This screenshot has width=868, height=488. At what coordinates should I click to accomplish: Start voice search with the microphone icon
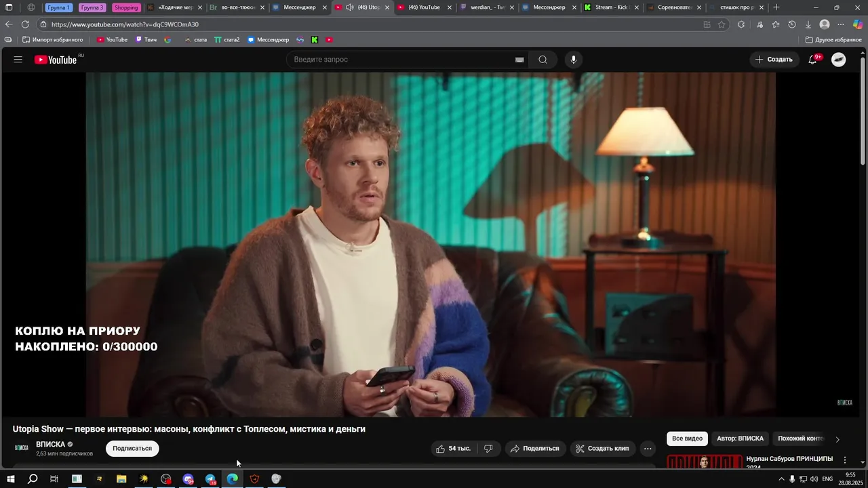574,60
